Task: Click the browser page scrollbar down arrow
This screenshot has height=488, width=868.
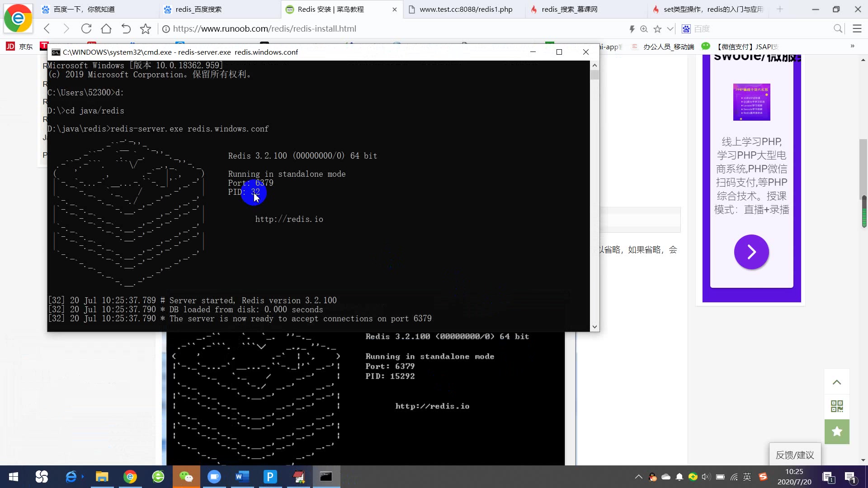Action: coord(863,460)
